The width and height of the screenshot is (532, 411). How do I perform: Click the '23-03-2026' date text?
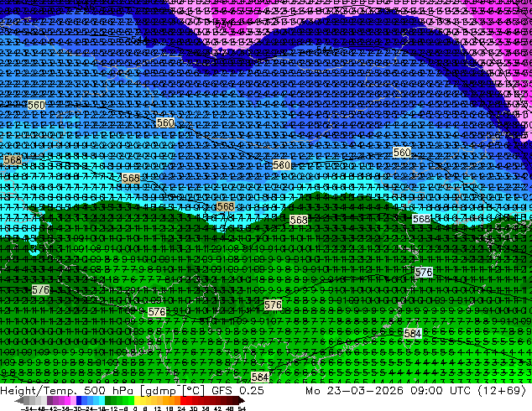[365, 391]
